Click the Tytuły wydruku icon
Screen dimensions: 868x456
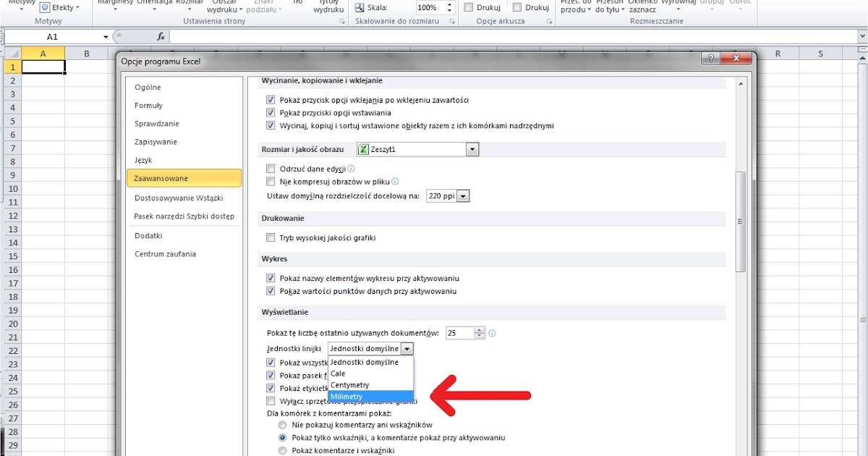coord(328,7)
